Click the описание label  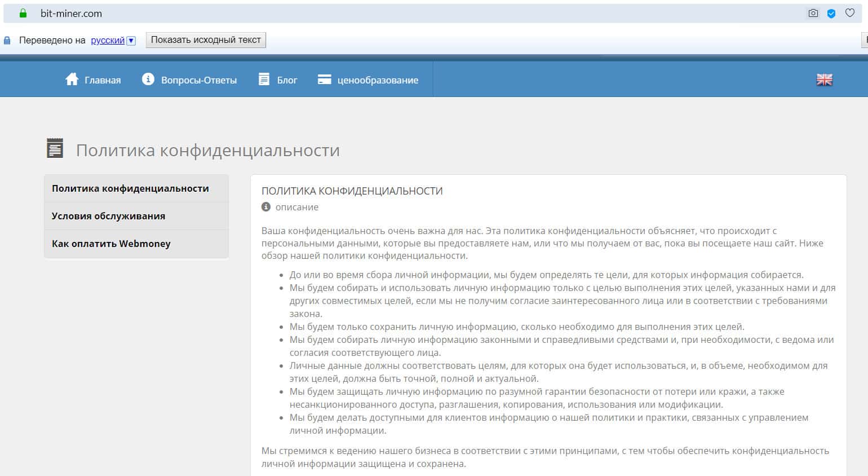(x=297, y=207)
